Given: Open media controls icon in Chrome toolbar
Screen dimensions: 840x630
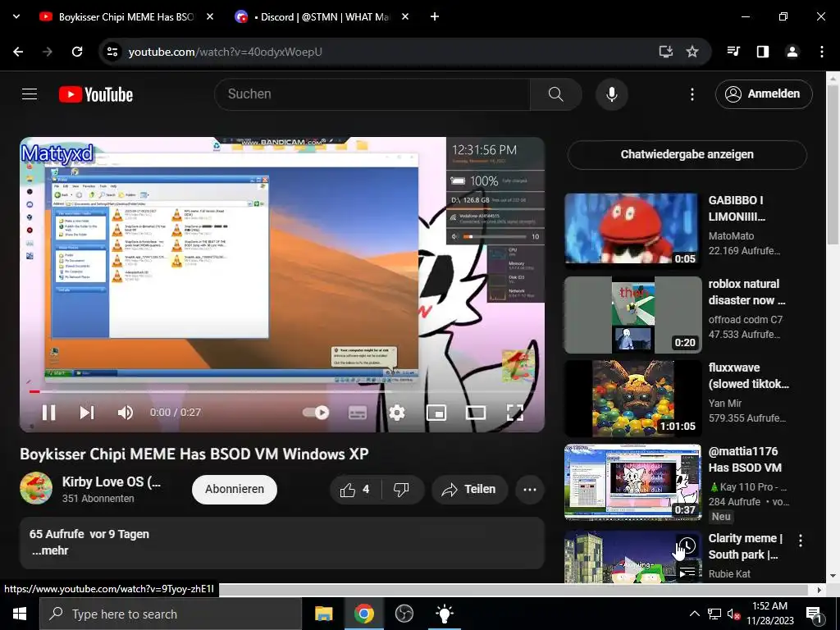Looking at the screenshot, I should pyautogui.click(x=733, y=52).
